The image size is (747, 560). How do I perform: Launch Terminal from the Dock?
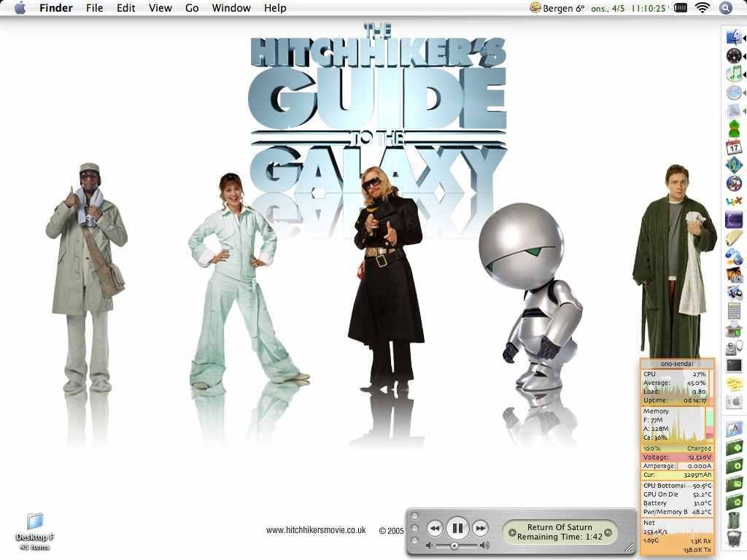point(734,366)
